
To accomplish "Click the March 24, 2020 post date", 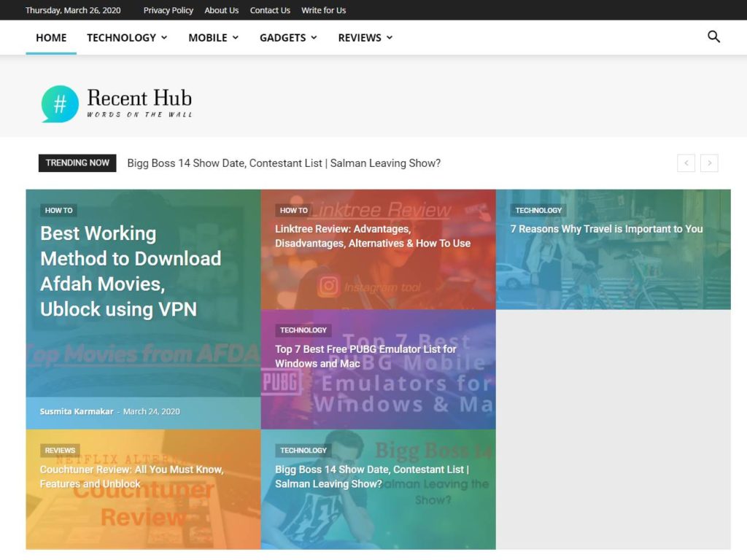I will (152, 411).
